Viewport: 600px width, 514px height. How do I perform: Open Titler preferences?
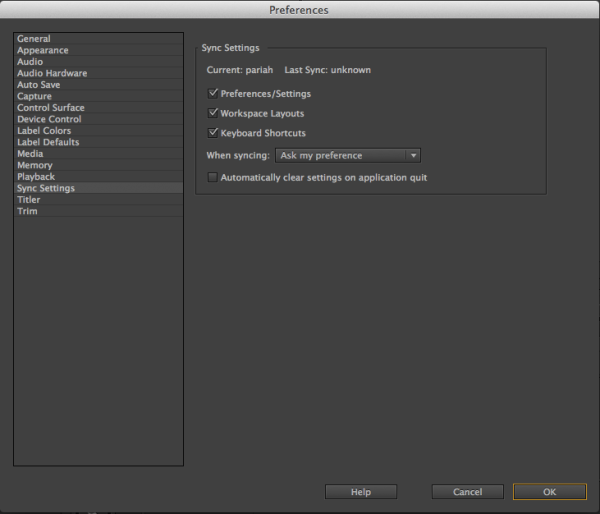(x=98, y=199)
